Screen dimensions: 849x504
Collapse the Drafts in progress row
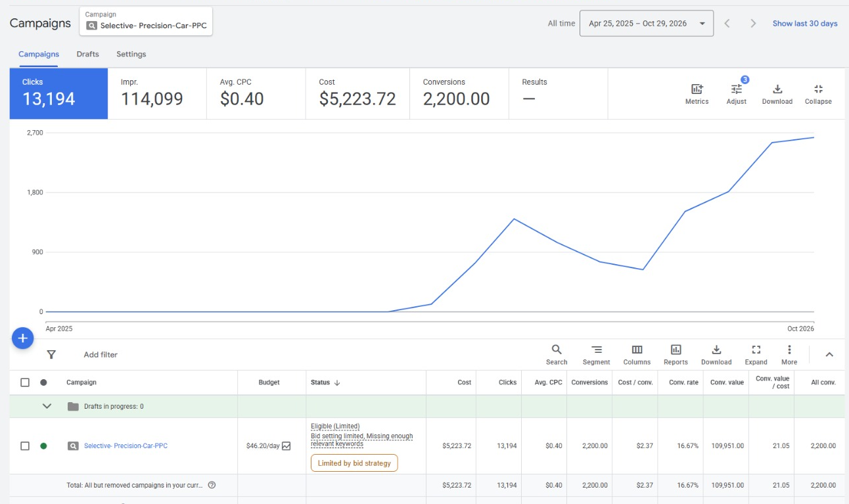pyautogui.click(x=47, y=407)
